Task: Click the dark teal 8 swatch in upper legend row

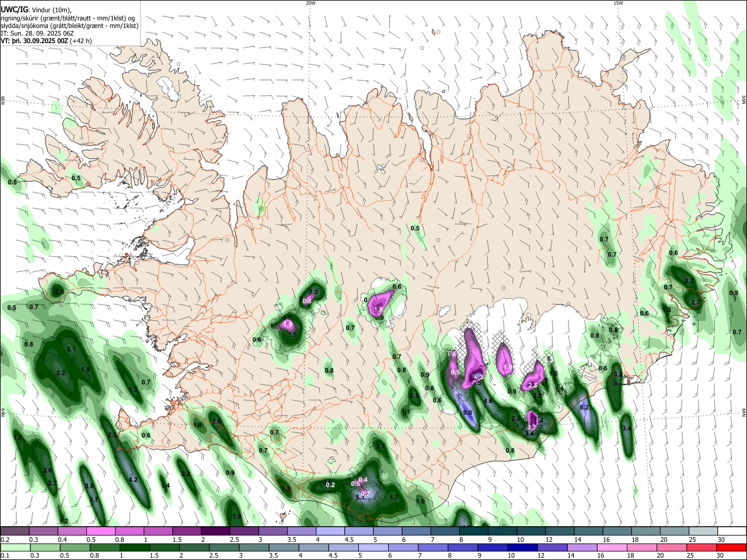Action: (x=474, y=531)
